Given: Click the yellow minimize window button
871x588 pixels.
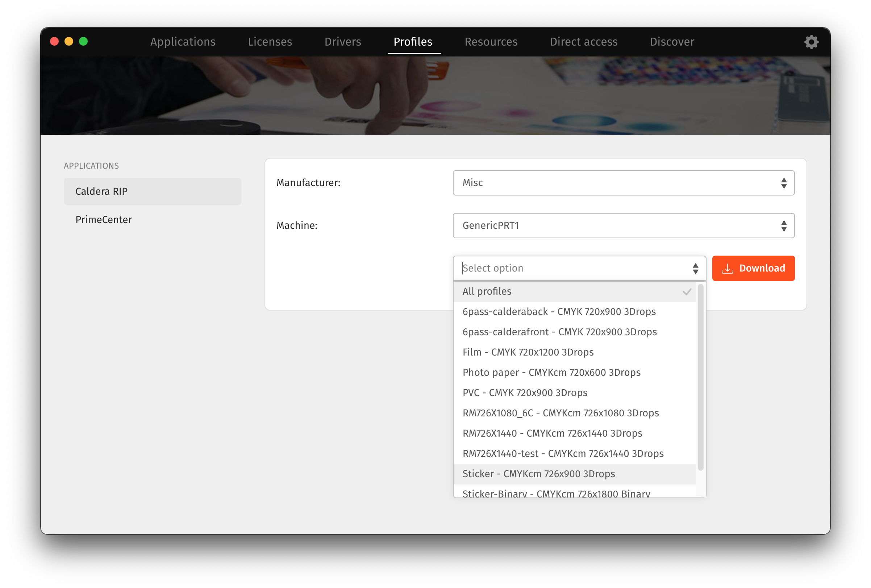Looking at the screenshot, I should coord(69,41).
